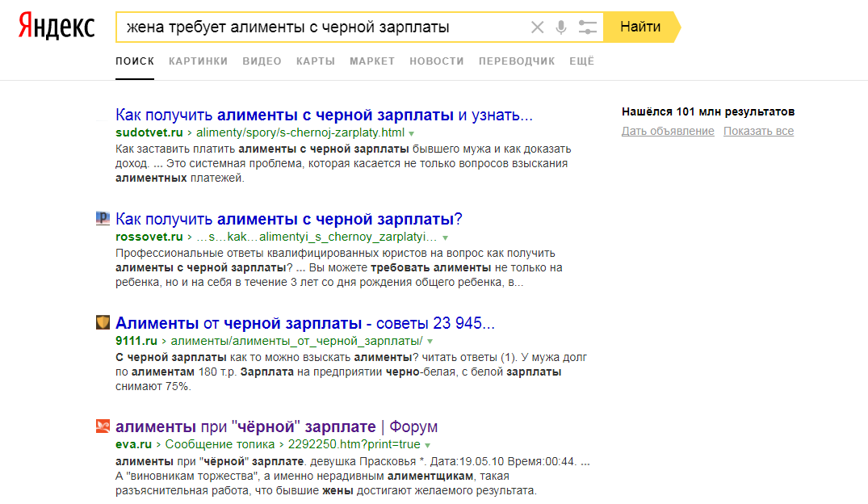Image resolution: width=868 pixels, height=504 pixels.
Task: Switch to the Картинки tab
Action: click(198, 61)
